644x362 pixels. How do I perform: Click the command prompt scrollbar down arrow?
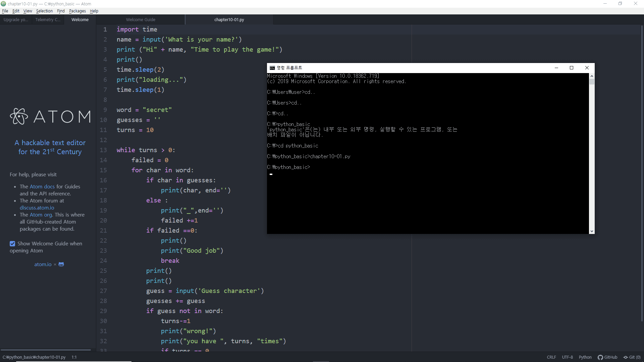pyautogui.click(x=592, y=231)
